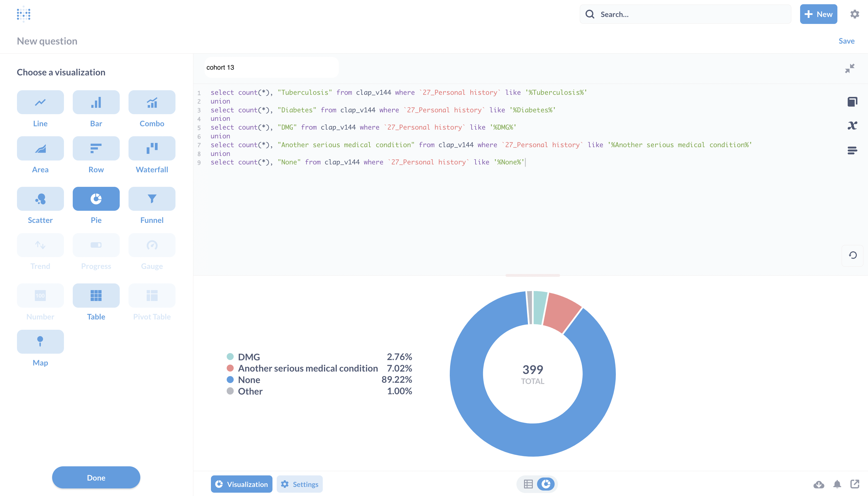Run the query with the refresh icon
The image size is (868, 496).
coord(852,255)
